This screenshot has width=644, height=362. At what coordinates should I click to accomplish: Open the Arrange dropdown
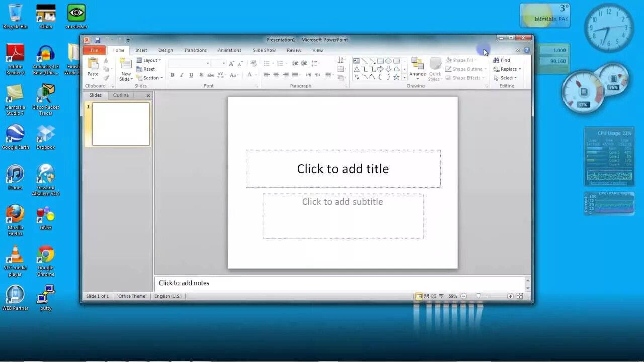(418, 69)
